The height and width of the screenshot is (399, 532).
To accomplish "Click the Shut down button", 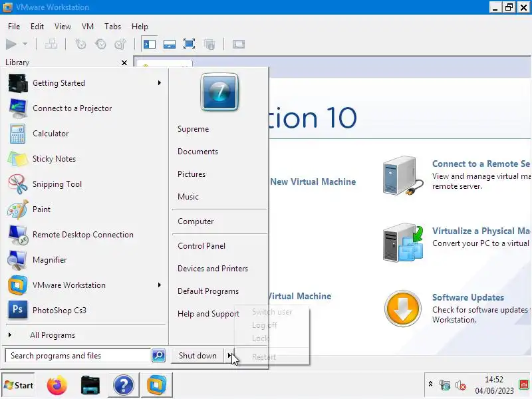I will [198, 356].
